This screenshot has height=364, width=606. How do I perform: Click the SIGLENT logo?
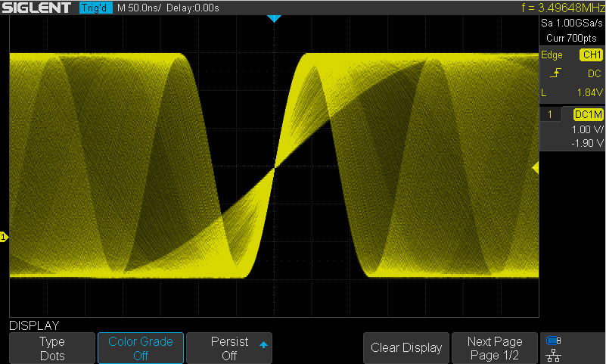(36, 8)
